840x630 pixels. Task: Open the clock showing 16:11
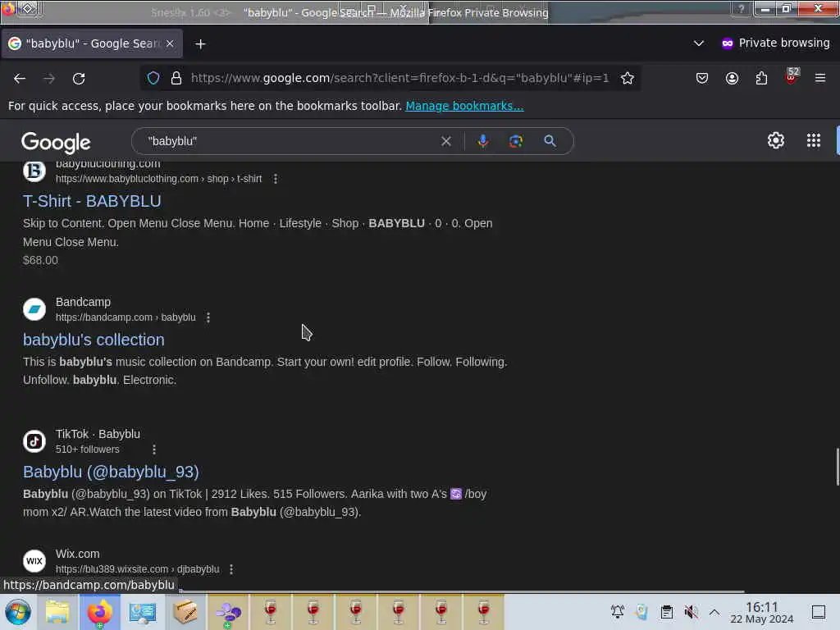(x=762, y=612)
